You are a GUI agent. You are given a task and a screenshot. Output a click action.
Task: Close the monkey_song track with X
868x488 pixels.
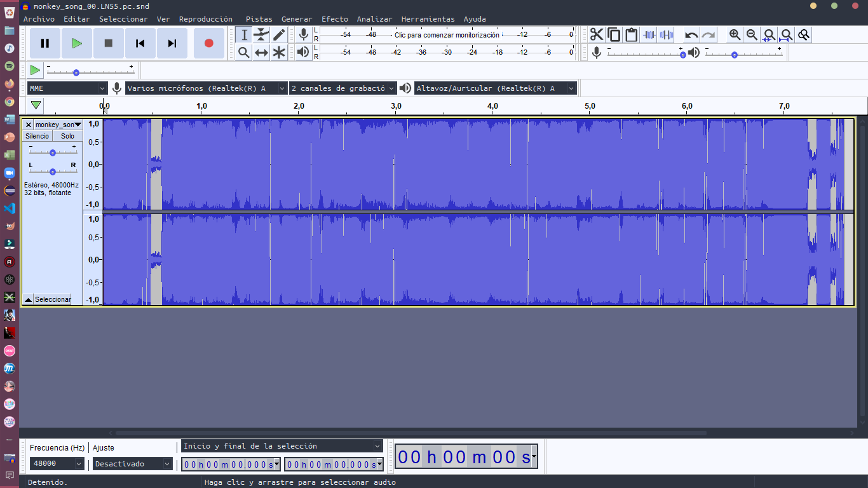coord(28,125)
